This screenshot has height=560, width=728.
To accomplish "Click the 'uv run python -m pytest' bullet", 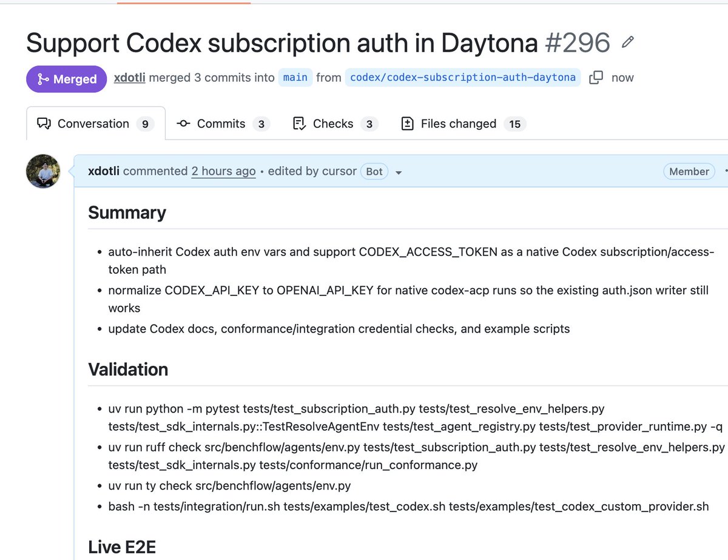I will pyautogui.click(x=416, y=418).
